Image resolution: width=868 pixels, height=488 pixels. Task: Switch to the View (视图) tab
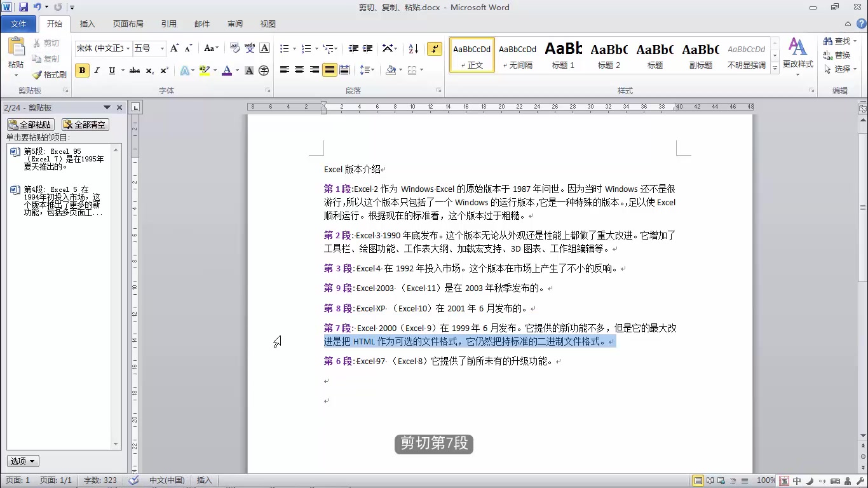(x=268, y=24)
